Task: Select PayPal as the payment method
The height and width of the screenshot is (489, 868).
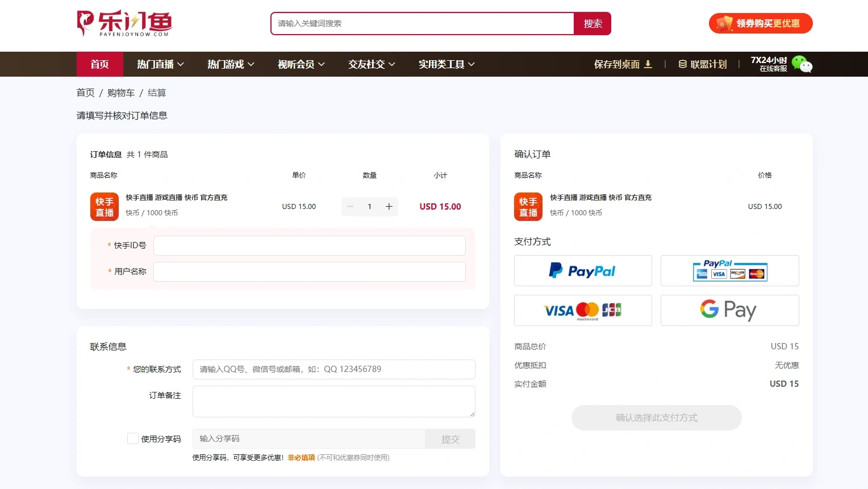Action: 582,271
